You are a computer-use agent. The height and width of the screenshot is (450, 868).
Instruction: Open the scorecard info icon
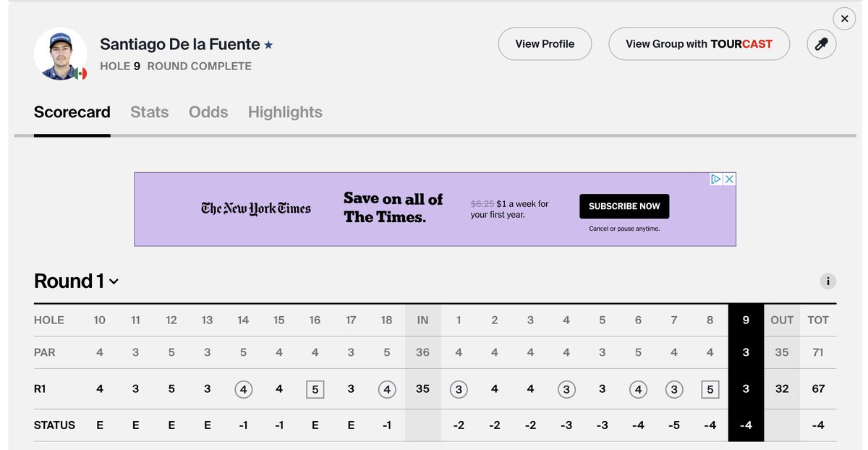pos(827,281)
